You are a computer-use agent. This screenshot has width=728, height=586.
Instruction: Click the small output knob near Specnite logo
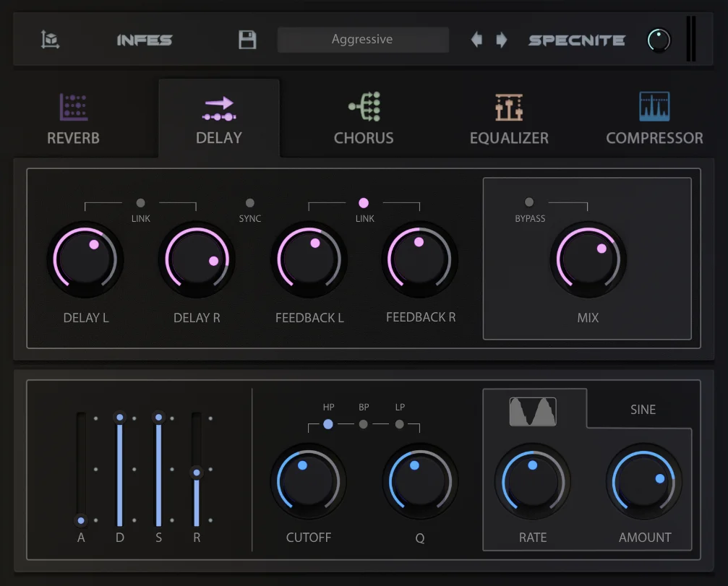coord(659,40)
